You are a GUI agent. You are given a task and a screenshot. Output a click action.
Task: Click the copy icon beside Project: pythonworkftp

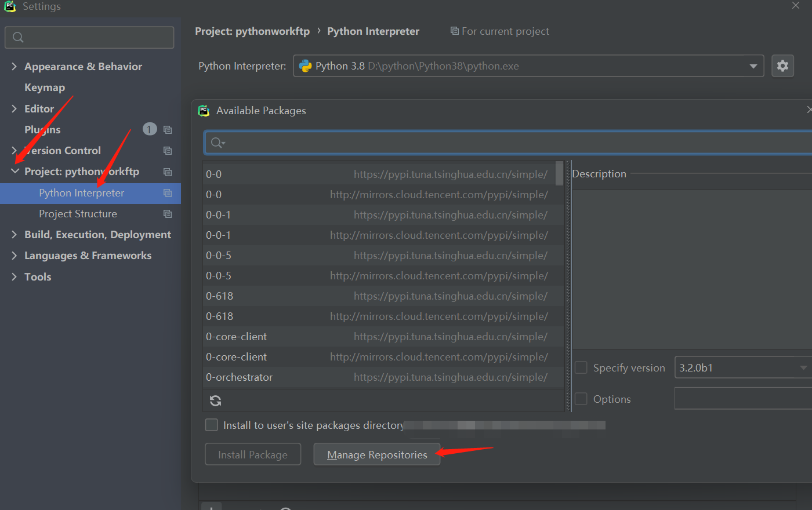pyautogui.click(x=168, y=172)
